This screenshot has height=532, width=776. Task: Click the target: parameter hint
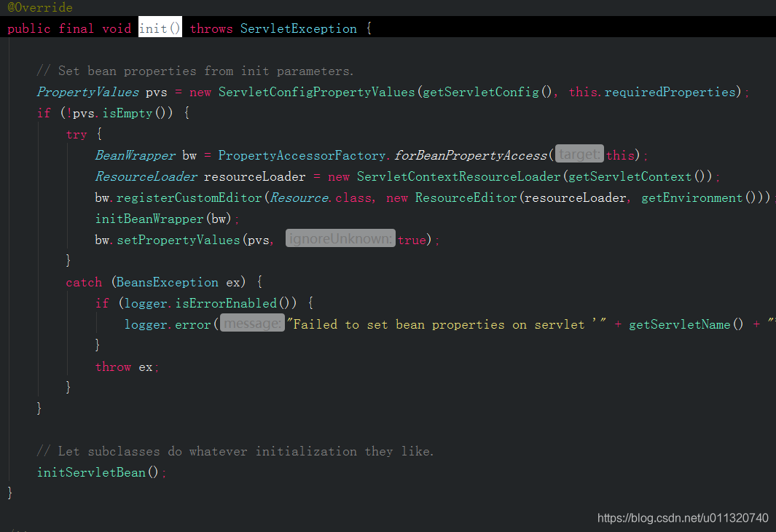point(579,154)
